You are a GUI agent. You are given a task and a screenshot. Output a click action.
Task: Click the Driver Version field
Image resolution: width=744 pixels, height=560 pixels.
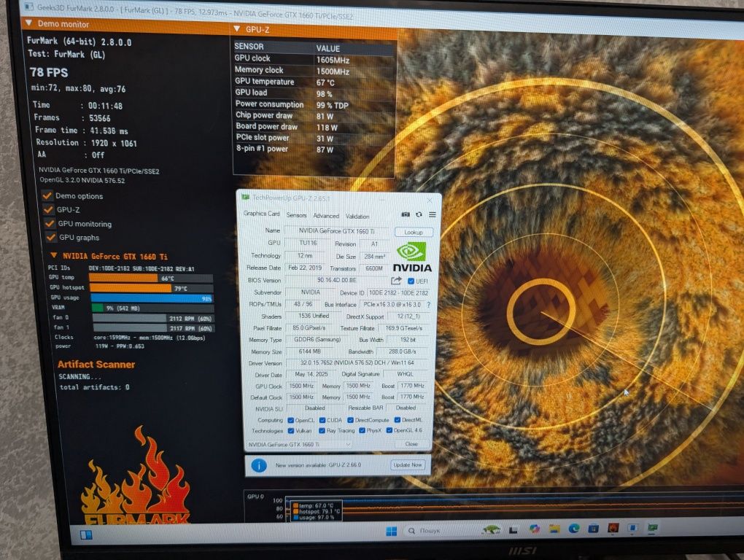(x=357, y=362)
